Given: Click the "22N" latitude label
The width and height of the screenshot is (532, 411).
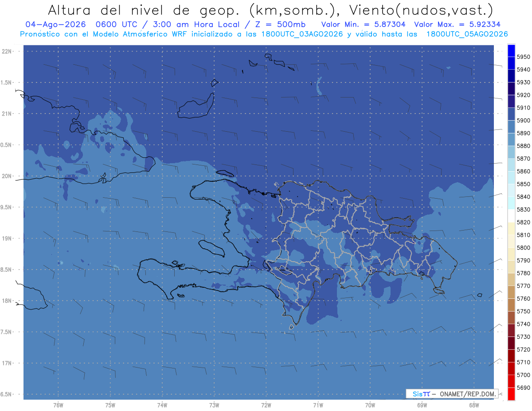Looking at the screenshot, I should 7,51.
